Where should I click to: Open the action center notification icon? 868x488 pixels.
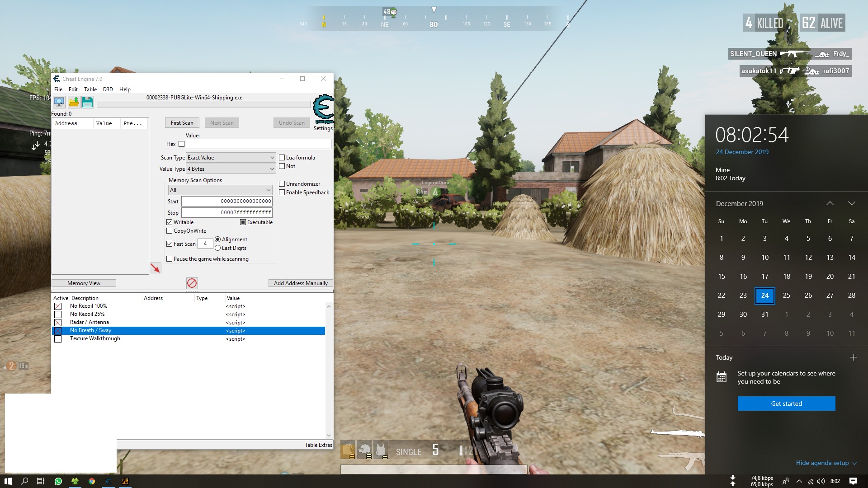[853, 481]
